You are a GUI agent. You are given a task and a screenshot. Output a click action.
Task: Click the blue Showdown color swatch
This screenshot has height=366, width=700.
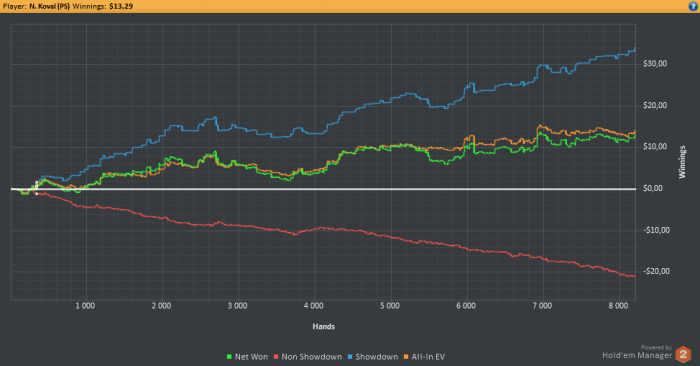[350, 357]
